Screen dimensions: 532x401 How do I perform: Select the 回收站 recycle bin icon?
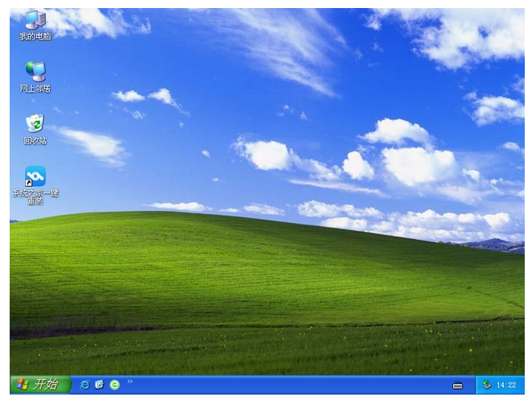[35, 130]
